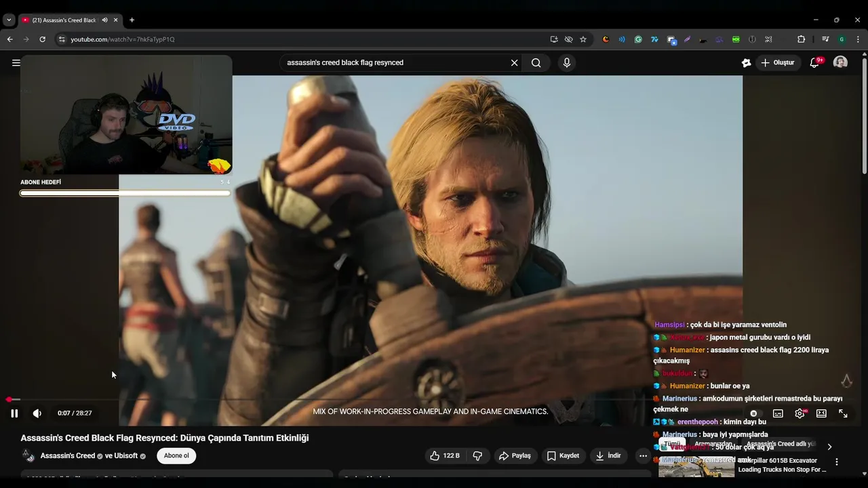Select the Assassin's Creed Black browser tab
868x488 pixels.
pyautogui.click(x=64, y=20)
